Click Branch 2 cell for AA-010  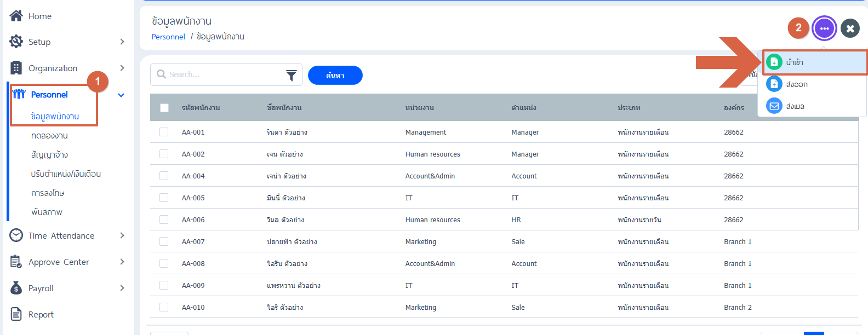coord(738,307)
